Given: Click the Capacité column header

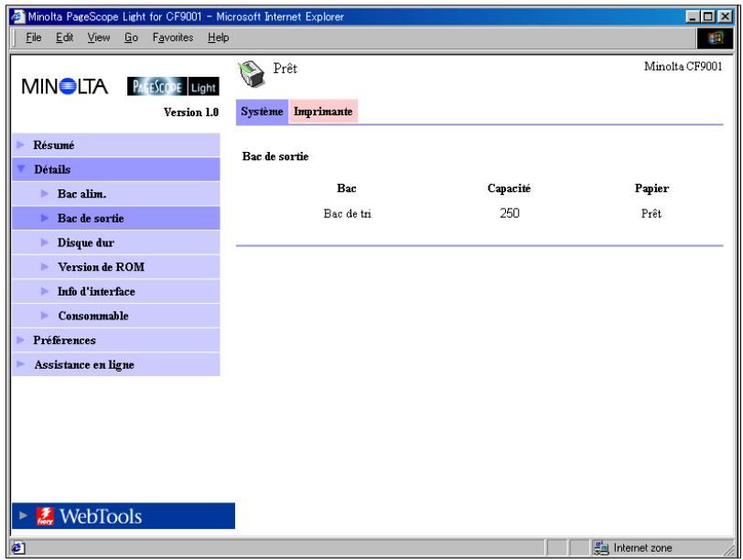Looking at the screenshot, I should click(x=509, y=188).
